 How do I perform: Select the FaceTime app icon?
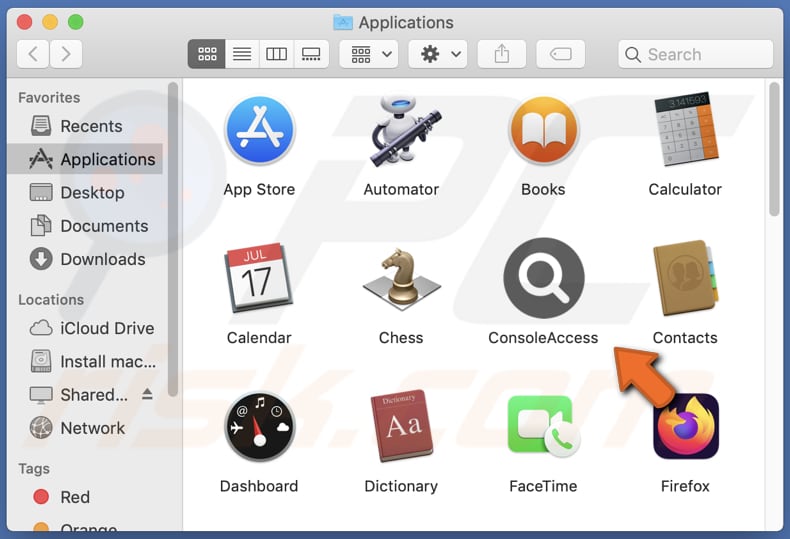pyautogui.click(x=544, y=426)
